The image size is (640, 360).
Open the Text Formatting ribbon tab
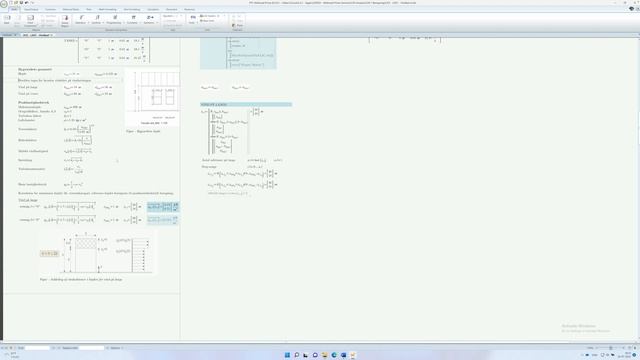131,9
